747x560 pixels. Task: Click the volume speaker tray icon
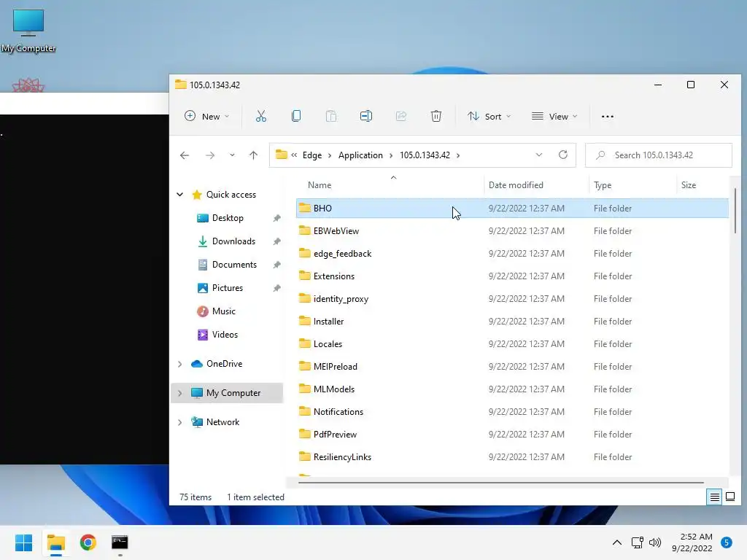click(655, 542)
